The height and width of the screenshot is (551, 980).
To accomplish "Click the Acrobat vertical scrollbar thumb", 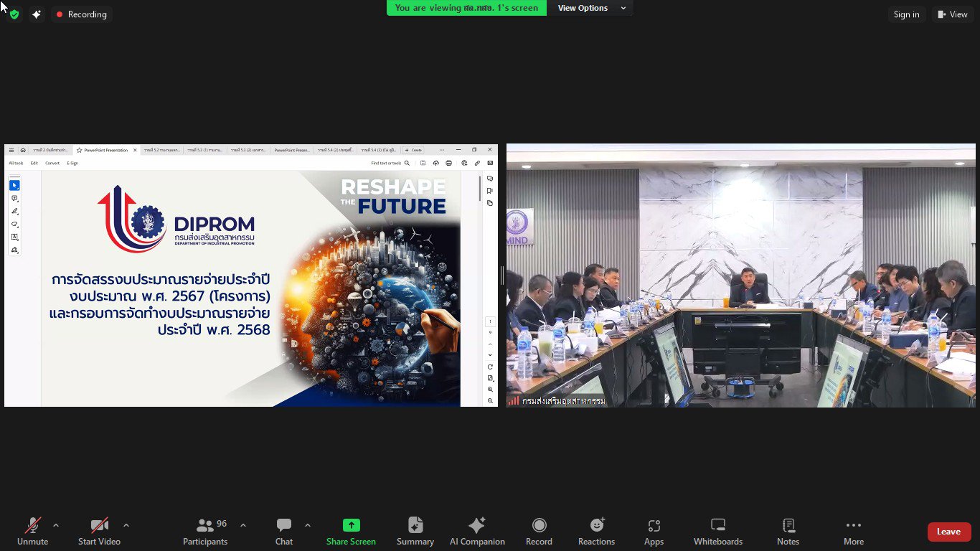I will point(480,188).
